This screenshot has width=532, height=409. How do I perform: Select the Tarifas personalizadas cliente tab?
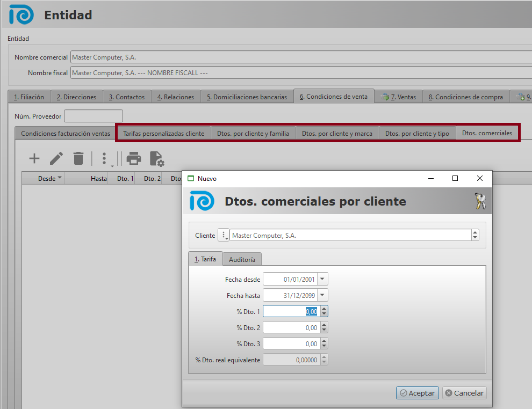coord(163,134)
